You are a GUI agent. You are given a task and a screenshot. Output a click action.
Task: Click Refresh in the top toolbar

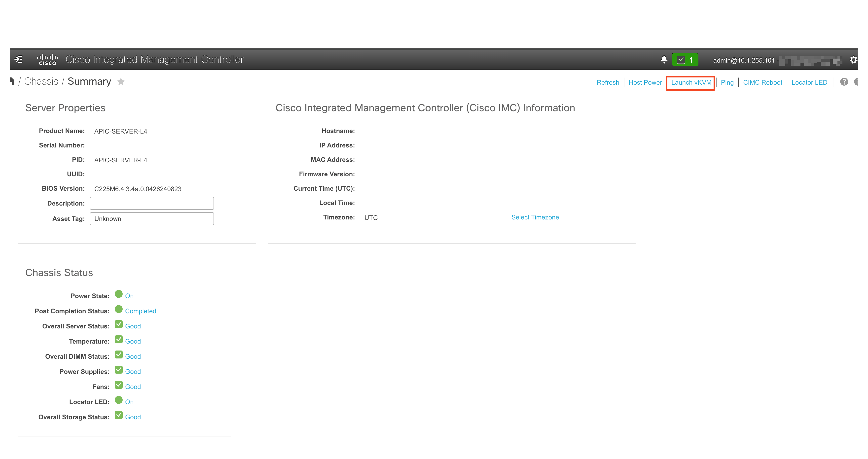608,82
